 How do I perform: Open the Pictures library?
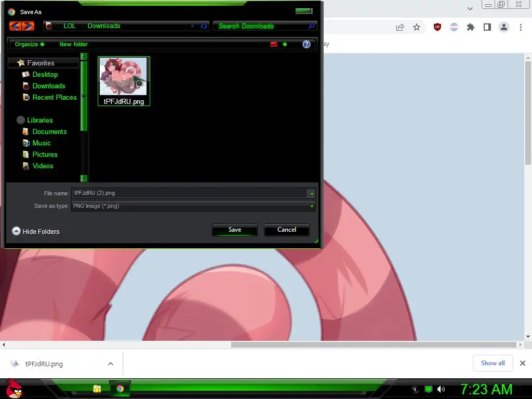point(45,154)
